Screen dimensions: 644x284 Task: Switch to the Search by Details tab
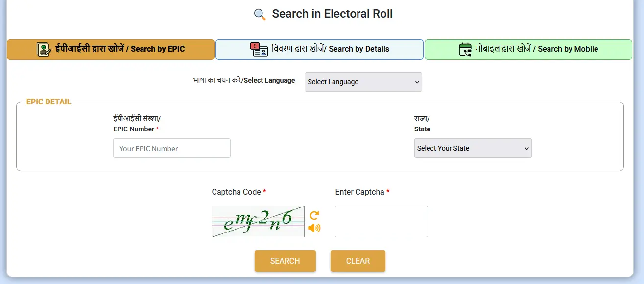pyautogui.click(x=319, y=49)
